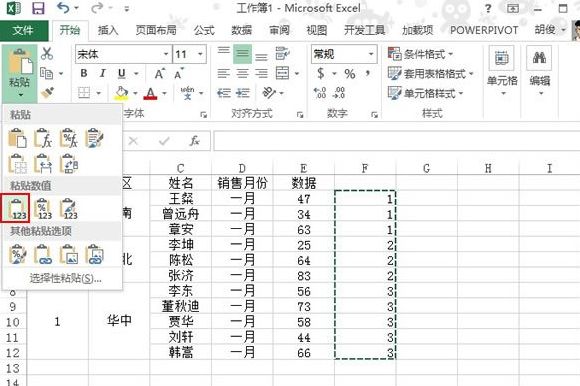The width and height of the screenshot is (580, 386).
Task: Toggle underline formatting
Action: coord(121,74)
